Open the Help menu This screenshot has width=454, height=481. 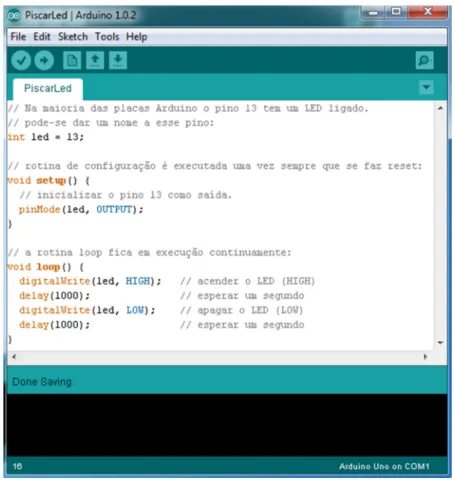tap(136, 37)
